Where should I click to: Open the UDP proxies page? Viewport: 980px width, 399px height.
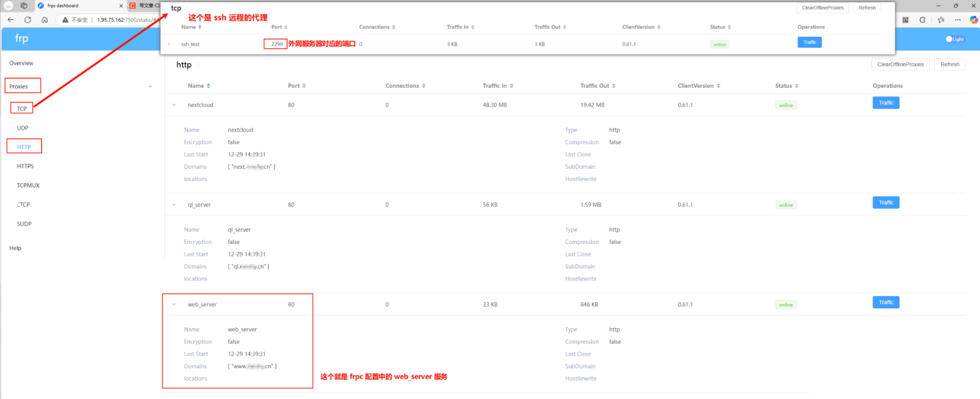point(23,128)
